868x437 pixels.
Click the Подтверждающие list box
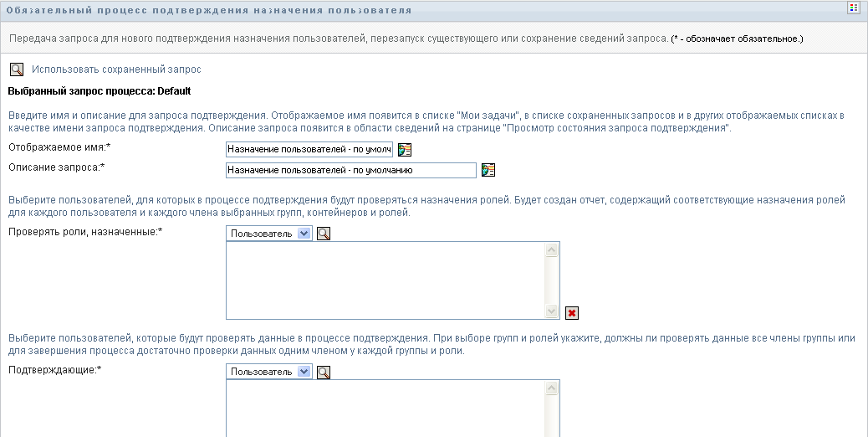click(392, 409)
